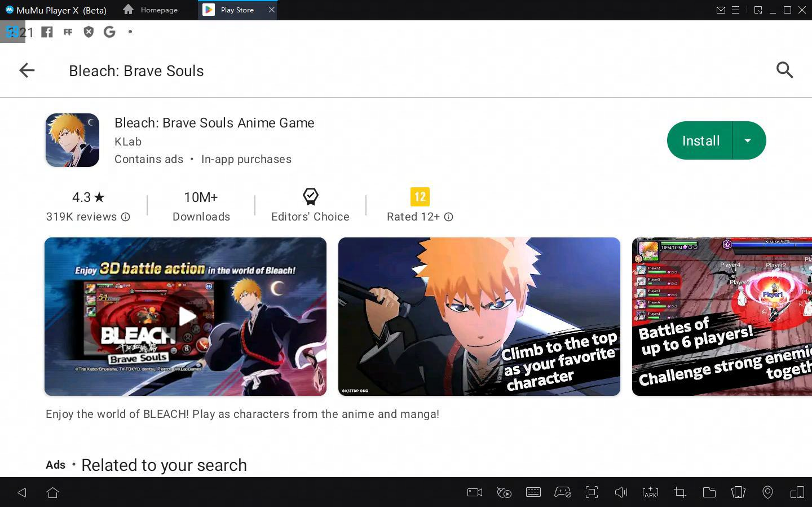Take a screenshot with the crop icon
812x507 pixels.
tap(679, 492)
